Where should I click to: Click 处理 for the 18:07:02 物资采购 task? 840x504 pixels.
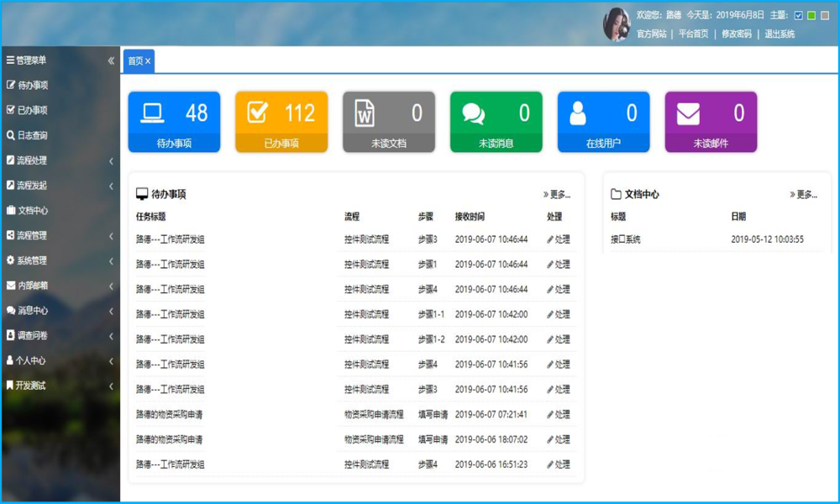click(x=559, y=439)
